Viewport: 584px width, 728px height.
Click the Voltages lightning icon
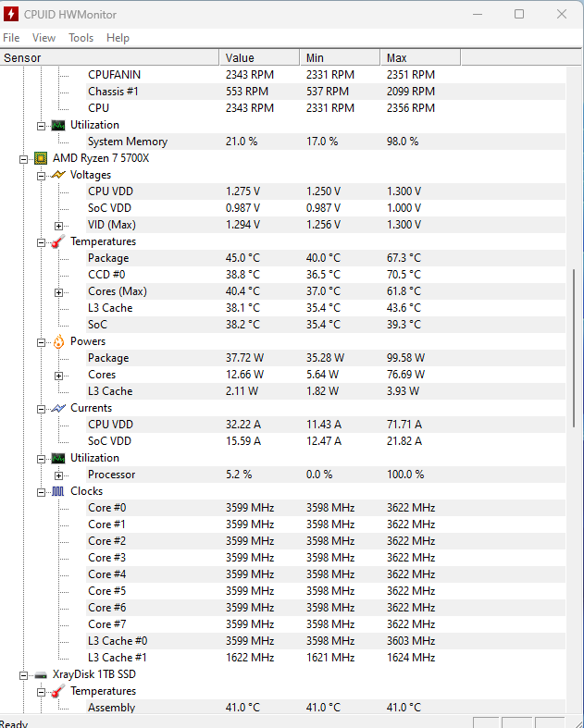click(58, 175)
